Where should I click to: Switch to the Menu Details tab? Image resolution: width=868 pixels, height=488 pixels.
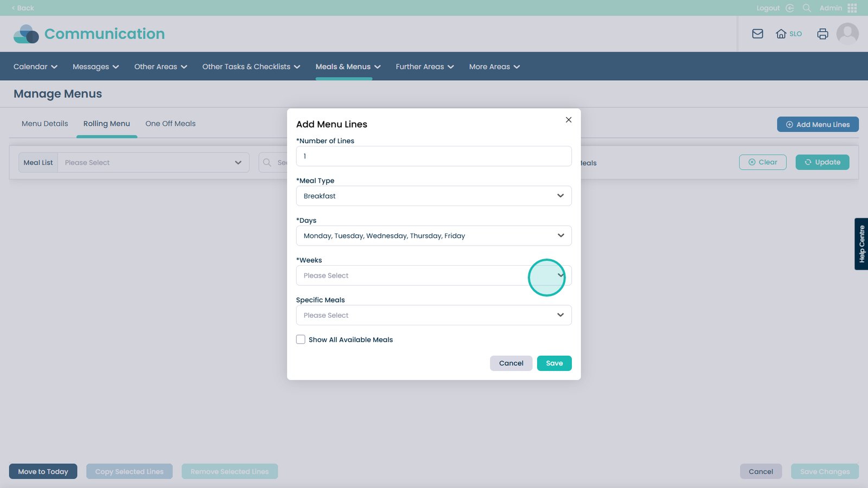coord(44,124)
